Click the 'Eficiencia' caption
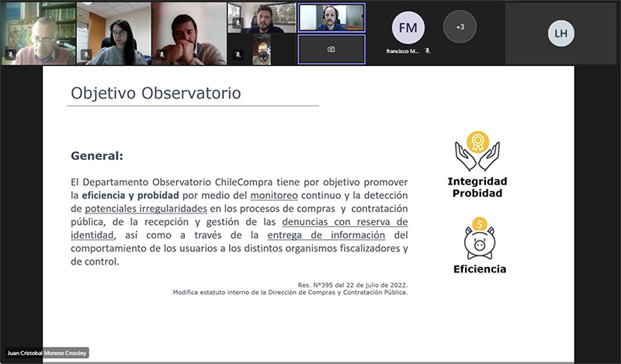Viewport: 621px width, 364px height. [480, 269]
